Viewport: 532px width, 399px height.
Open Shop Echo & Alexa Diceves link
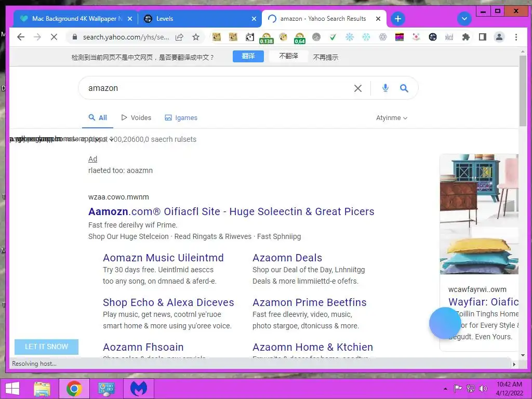(168, 302)
